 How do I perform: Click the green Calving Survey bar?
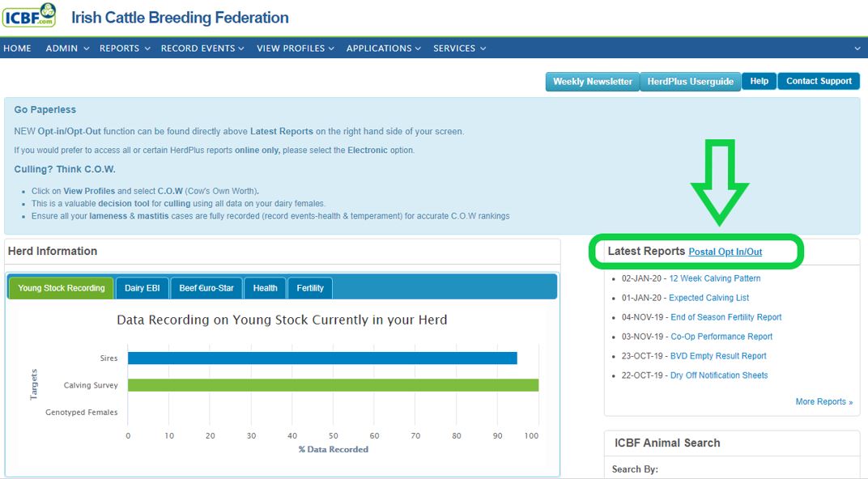[x=334, y=385]
